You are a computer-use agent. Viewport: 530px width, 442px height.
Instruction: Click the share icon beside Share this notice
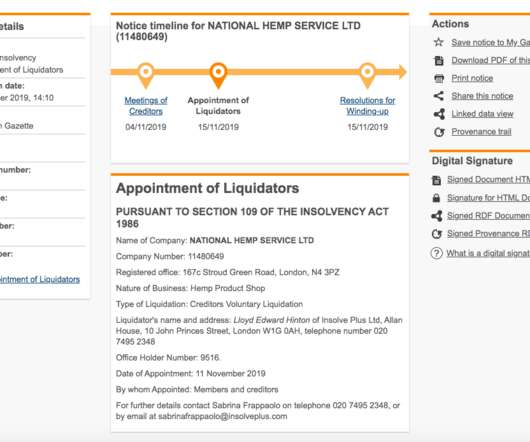coord(439,96)
